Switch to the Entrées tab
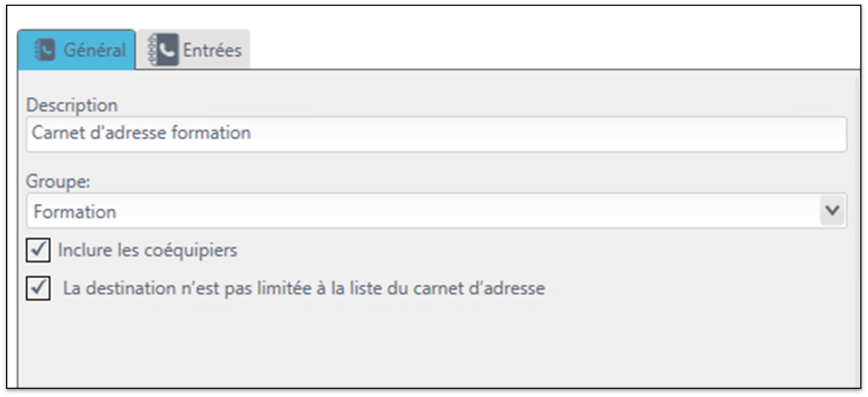The height and width of the screenshot is (397, 868). pyautogui.click(x=193, y=50)
